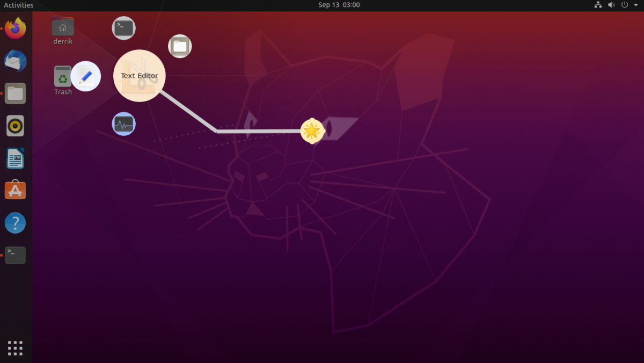Click the Activities button in top bar
The height and width of the screenshot is (363, 644).
(19, 5)
